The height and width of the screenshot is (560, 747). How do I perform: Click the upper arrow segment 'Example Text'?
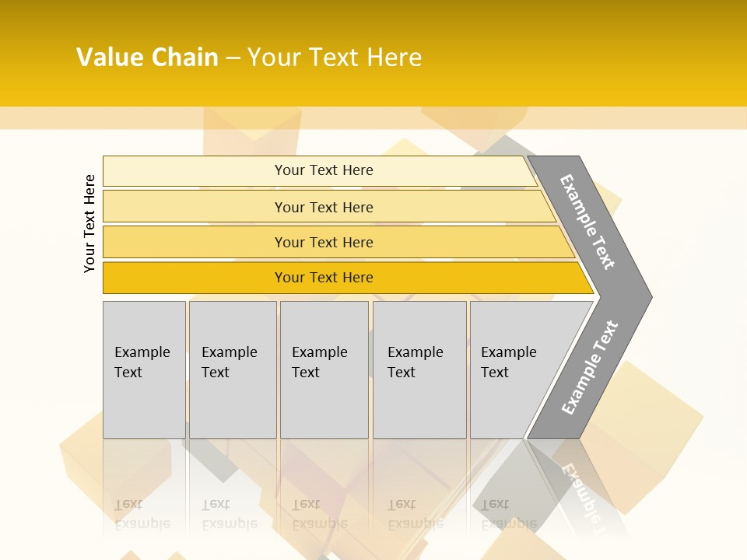588,222
